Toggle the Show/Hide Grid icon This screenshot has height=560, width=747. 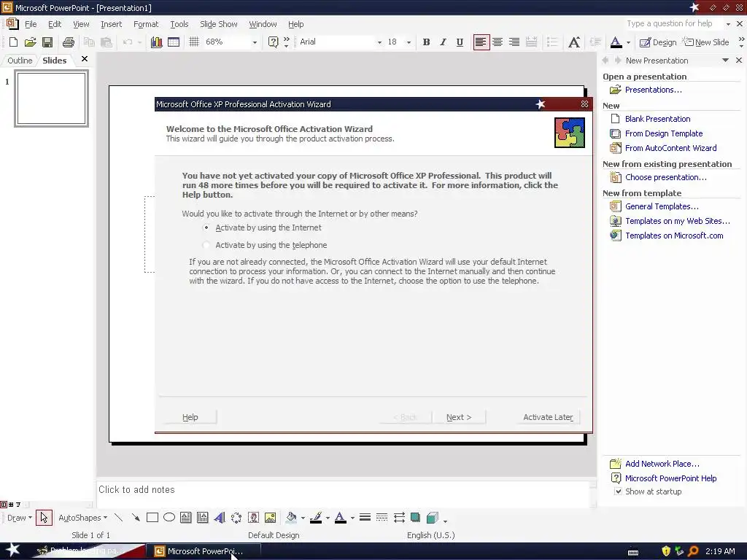(194, 42)
